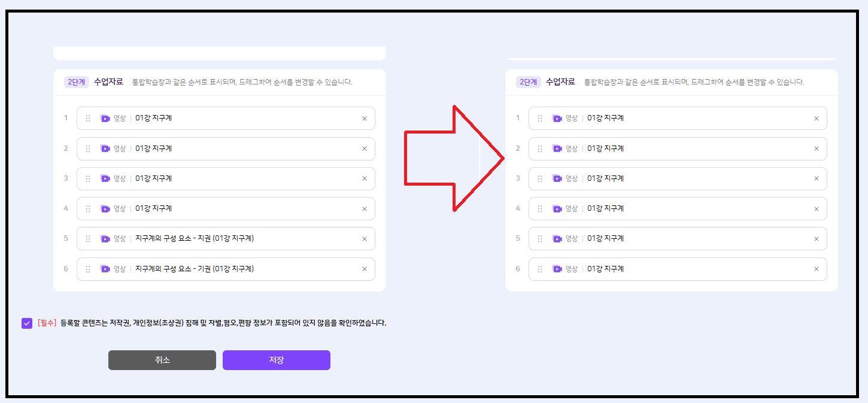Click video icon in right panel row 5
This screenshot has width=868, height=403.
557,239
